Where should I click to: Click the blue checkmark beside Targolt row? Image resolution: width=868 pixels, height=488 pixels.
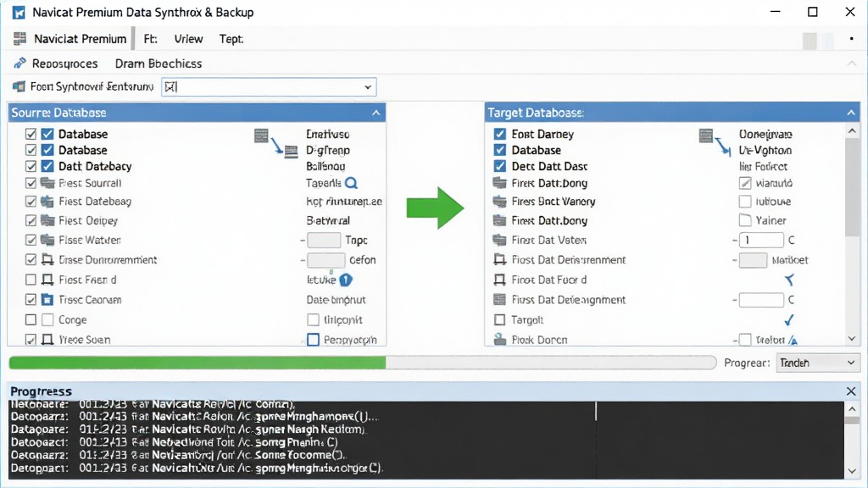pyautogui.click(x=789, y=319)
